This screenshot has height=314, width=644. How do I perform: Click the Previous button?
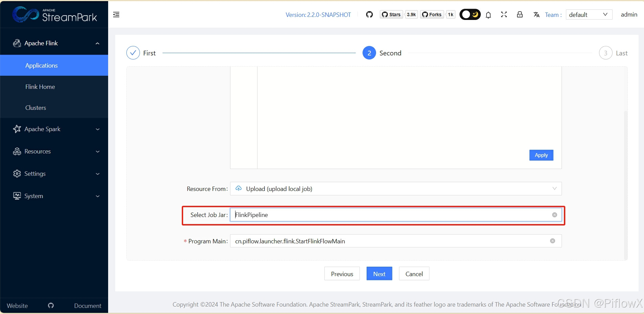click(342, 274)
